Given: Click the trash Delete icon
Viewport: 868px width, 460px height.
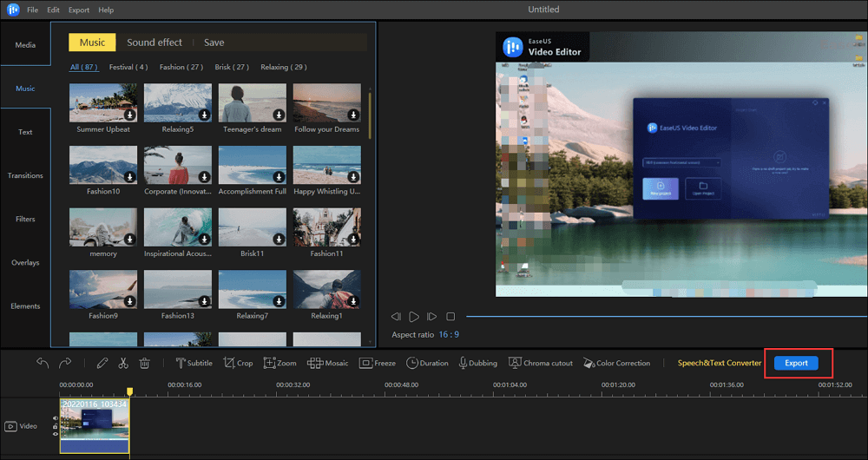Looking at the screenshot, I should (145, 363).
